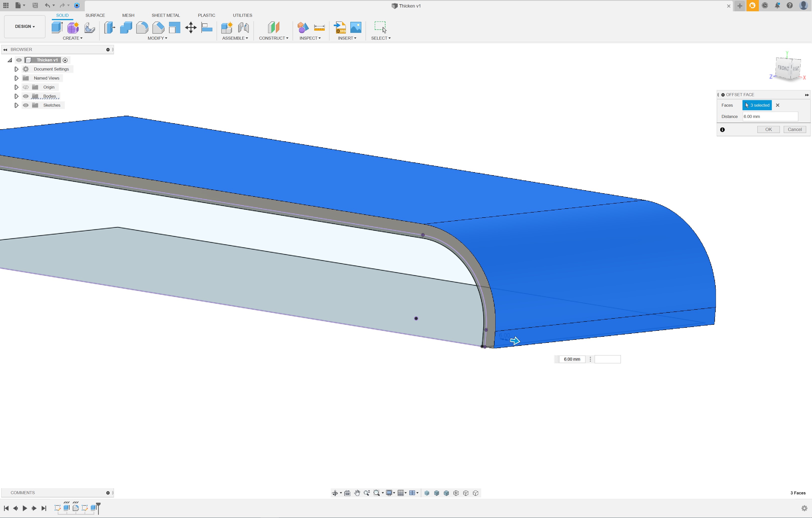This screenshot has width=812, height=518.
Task: Select the Revolve-style create sketch icon
Action: click(89, 27)
